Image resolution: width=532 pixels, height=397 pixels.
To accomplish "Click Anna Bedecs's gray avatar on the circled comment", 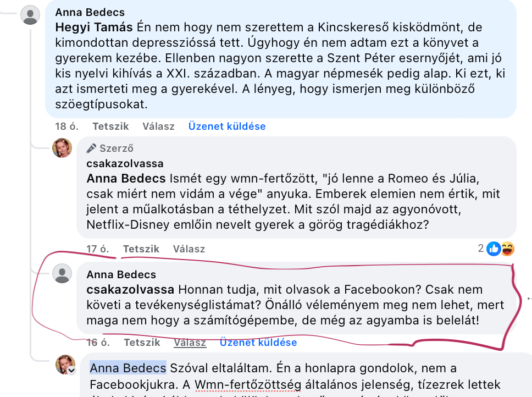I will [62, 274].
